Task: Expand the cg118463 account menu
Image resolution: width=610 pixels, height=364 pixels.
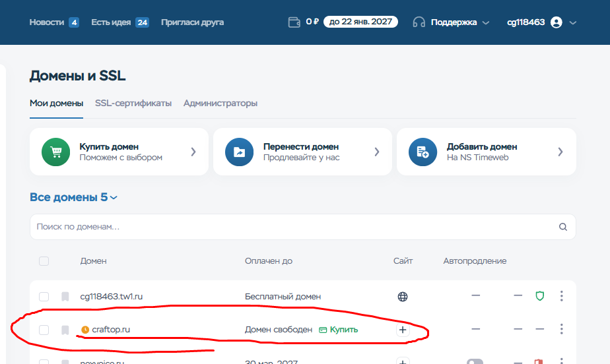Action: 541,22
